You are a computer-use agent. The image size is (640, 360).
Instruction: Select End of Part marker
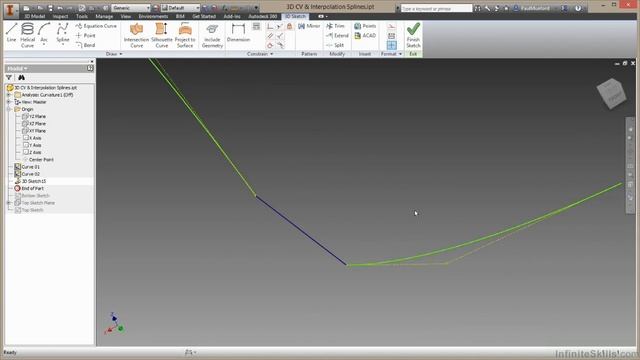[29, 189]
